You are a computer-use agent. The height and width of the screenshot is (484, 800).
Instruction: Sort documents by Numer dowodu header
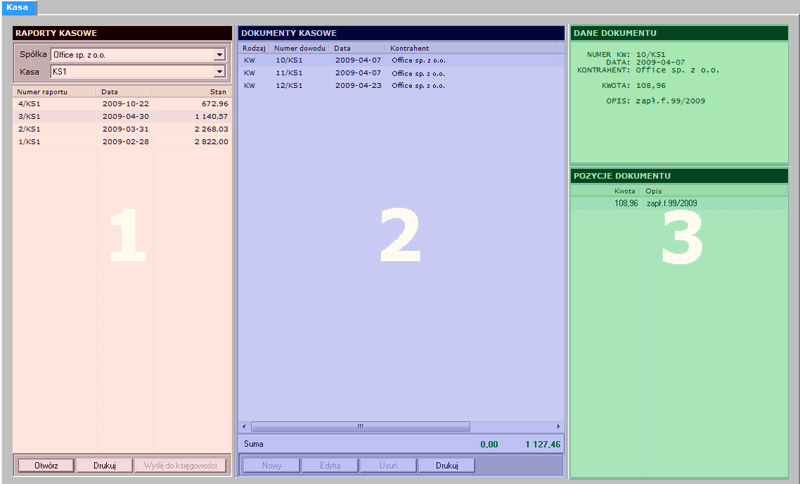tap(299, 48)
